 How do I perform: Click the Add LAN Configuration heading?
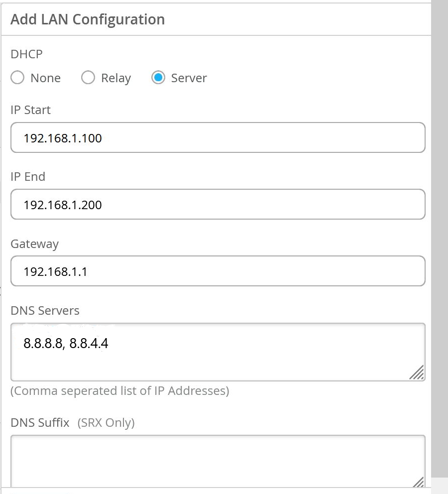click(88, 19)
